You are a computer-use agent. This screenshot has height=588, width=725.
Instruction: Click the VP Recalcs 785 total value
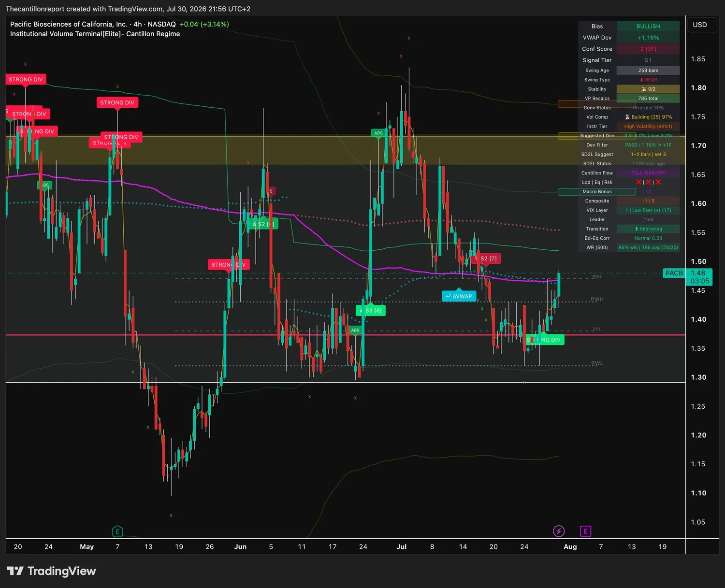pos(648,99)
